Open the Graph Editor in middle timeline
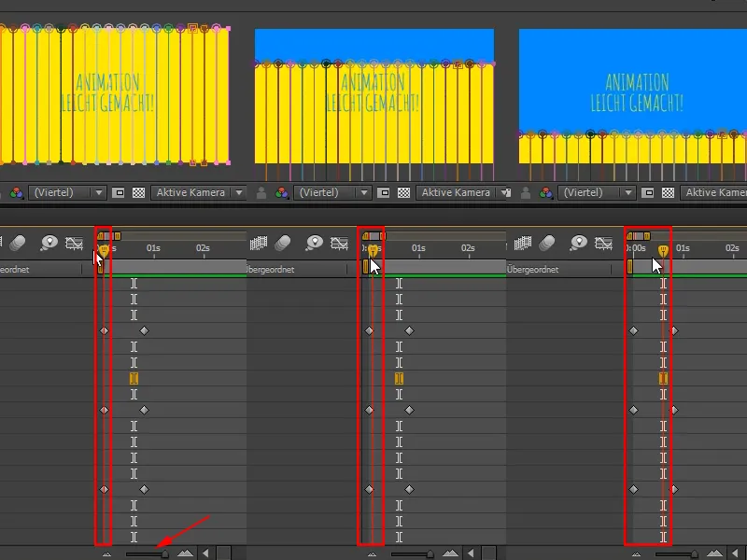This screenshot has width=747, height=560. tap(339, 244)
